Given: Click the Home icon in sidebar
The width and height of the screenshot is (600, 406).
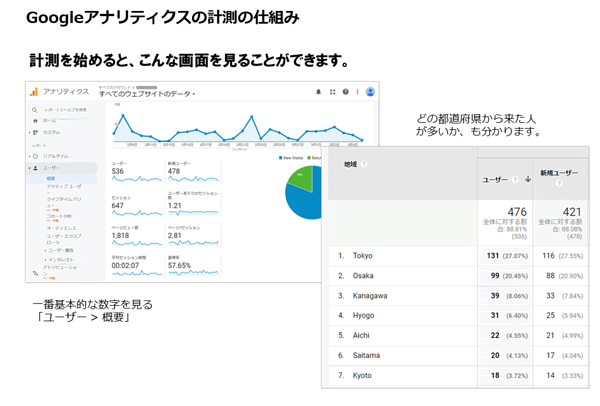Looking at the screenshot, I should point(35,121).
